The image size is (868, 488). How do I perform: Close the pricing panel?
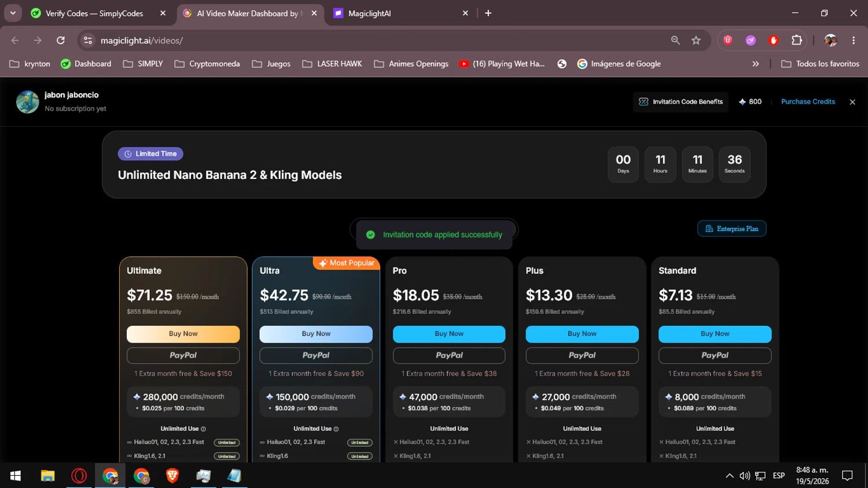[x=852, y=102]
